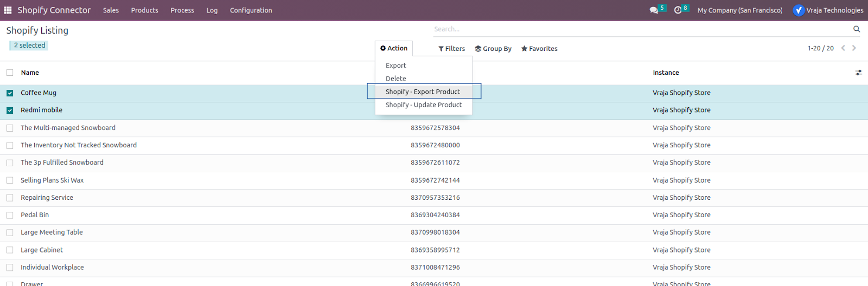This screenshot has width=868, height=286.
Task: Open the Configuration menu
Action: [251, 10]
